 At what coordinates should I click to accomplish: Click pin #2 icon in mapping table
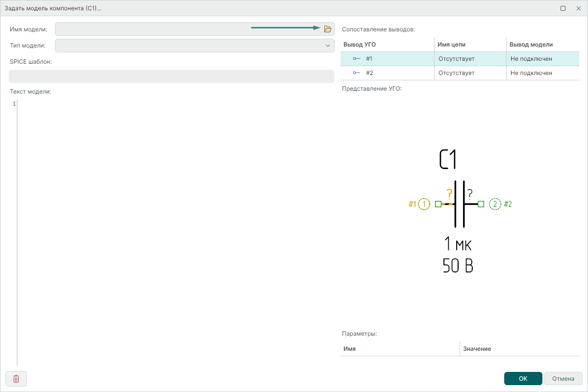[356, 73]
